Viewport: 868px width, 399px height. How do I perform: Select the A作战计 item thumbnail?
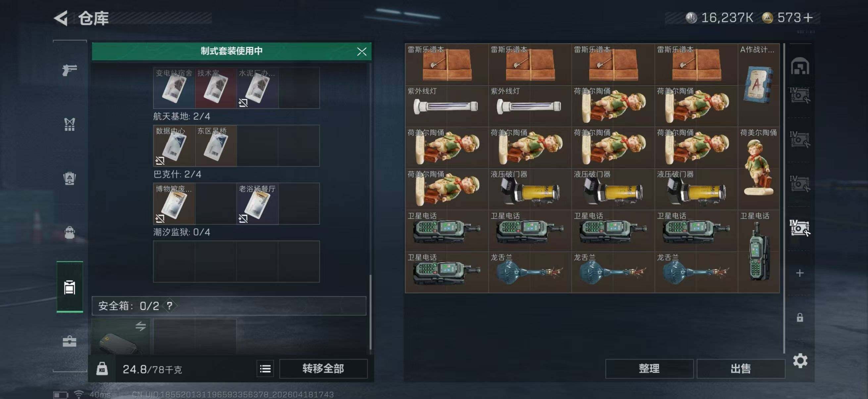click(x=758, y=85)
